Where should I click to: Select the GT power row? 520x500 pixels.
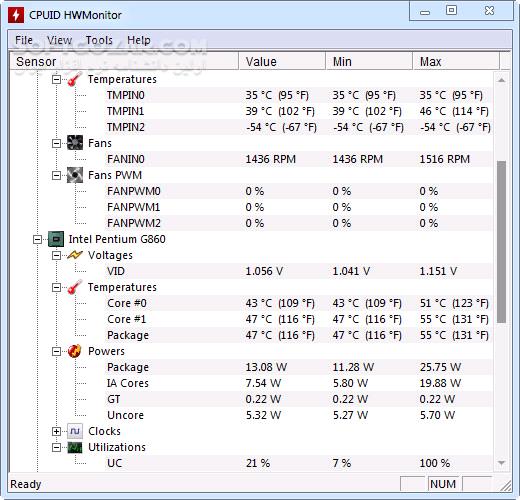point(299,399)
